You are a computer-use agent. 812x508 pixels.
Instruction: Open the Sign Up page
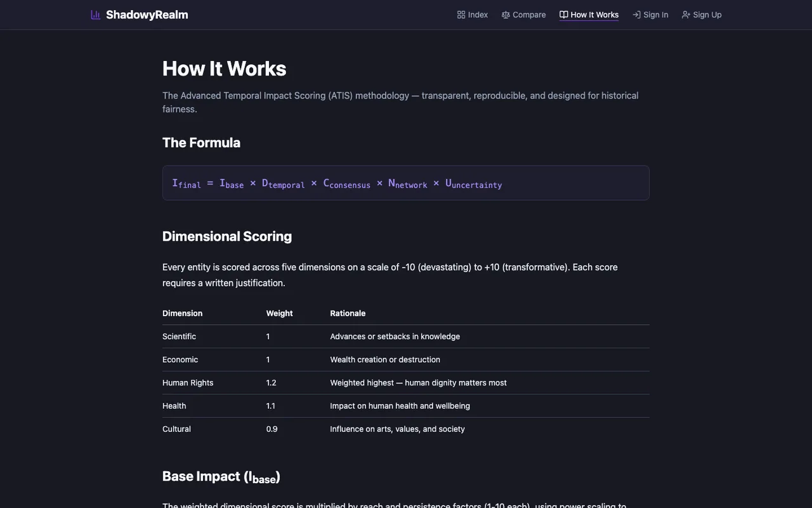(702, 15)
